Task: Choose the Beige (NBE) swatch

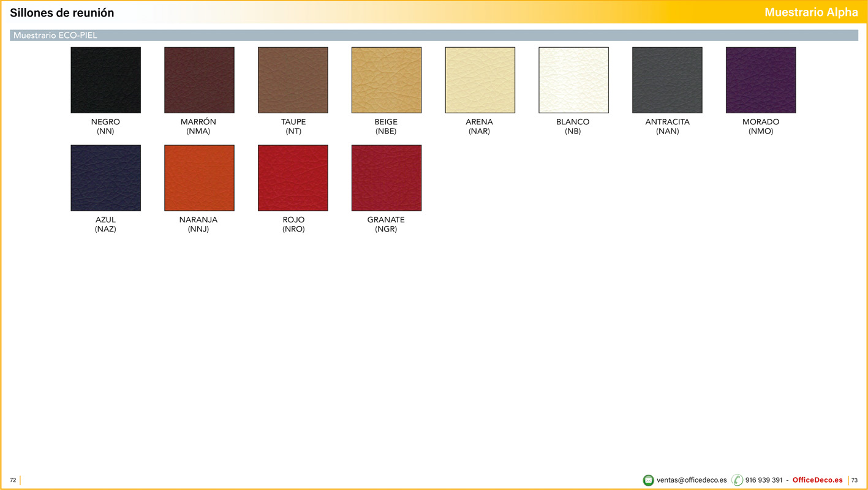Action: [387, 80]
